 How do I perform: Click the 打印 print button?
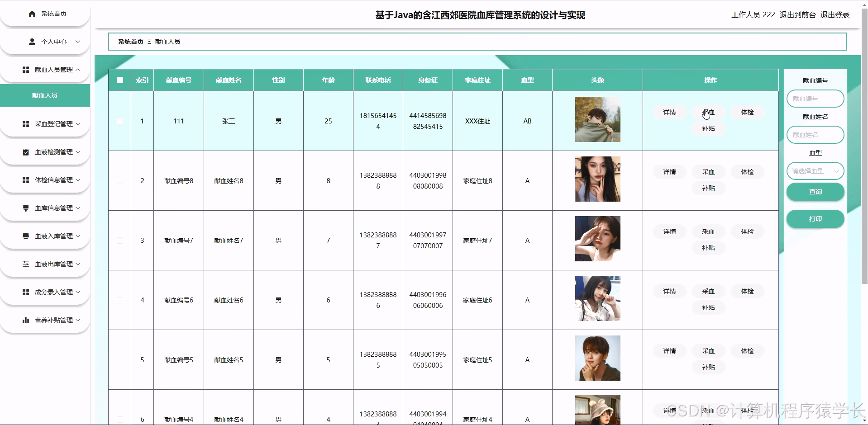[x=815, y=219]
